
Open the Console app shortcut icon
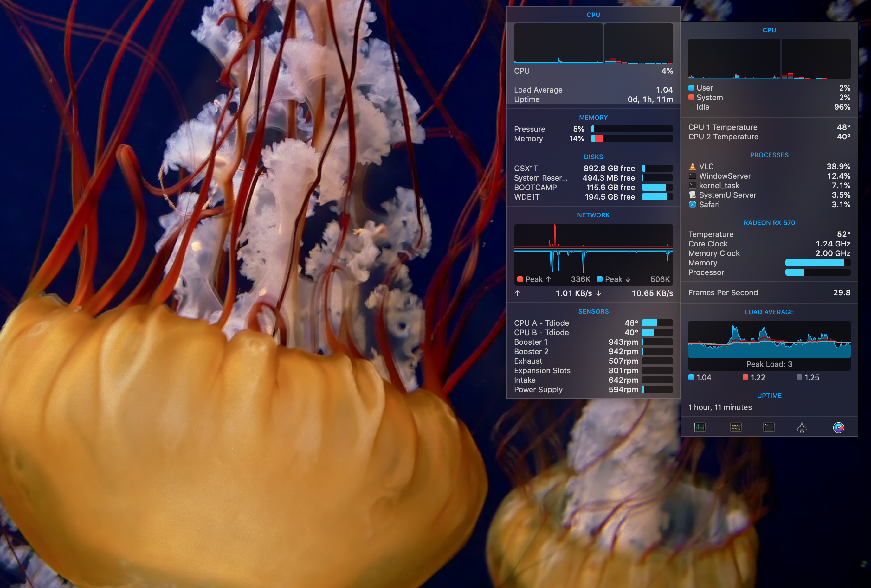(735, 427)
